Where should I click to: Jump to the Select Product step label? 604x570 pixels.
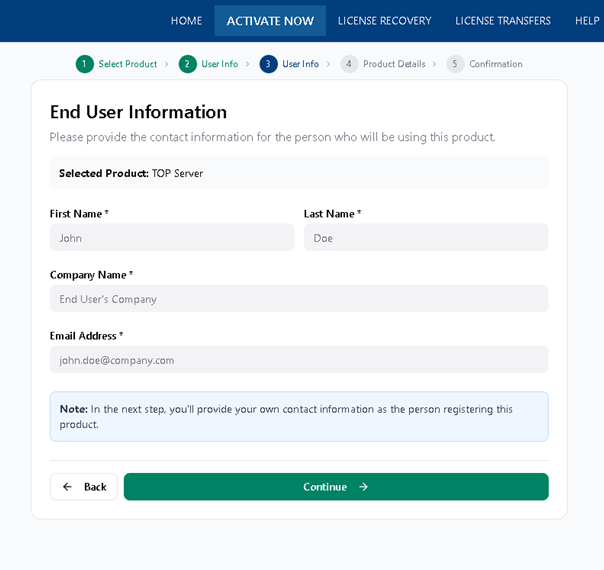click(x=128, y=64)
